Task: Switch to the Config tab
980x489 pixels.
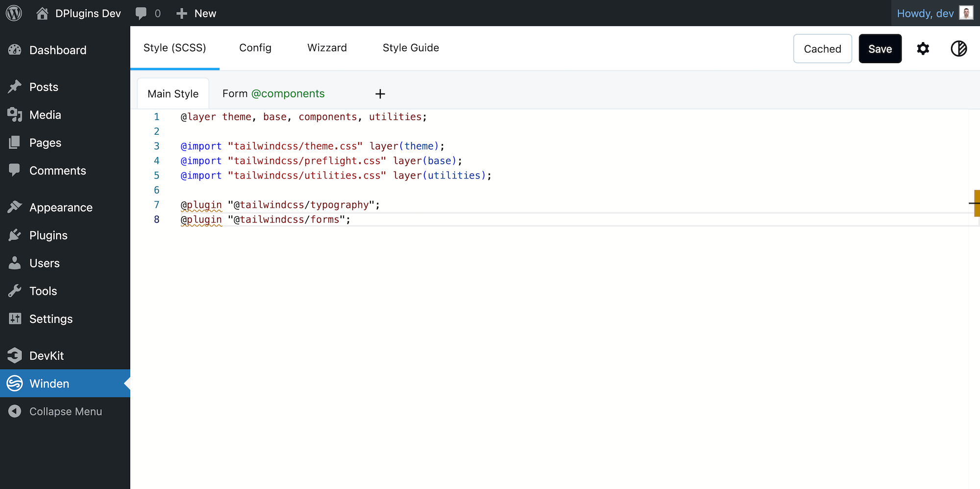Action: point(255,48)
